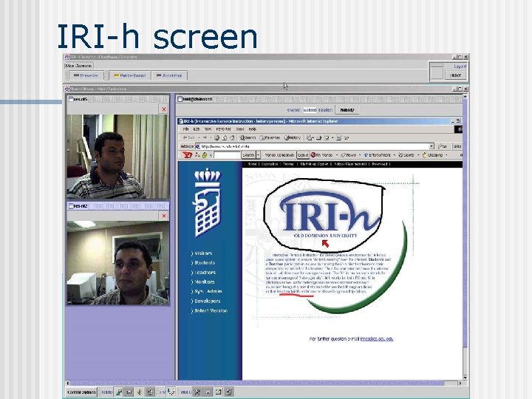This screenshot has height=399, width=532.
Task: Click the Mail icon in browser toolbar
Action: (x=310, y=137)
